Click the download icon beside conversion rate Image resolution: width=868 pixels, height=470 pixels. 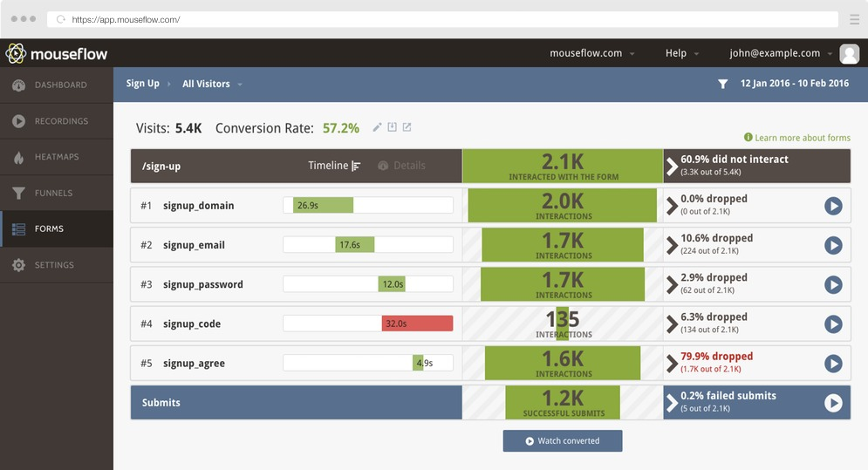click(392, 126)
